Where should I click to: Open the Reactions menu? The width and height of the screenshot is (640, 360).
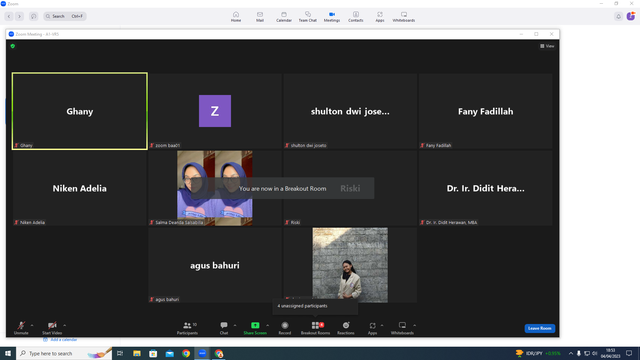pyautogui.click(x=346, y=328)
